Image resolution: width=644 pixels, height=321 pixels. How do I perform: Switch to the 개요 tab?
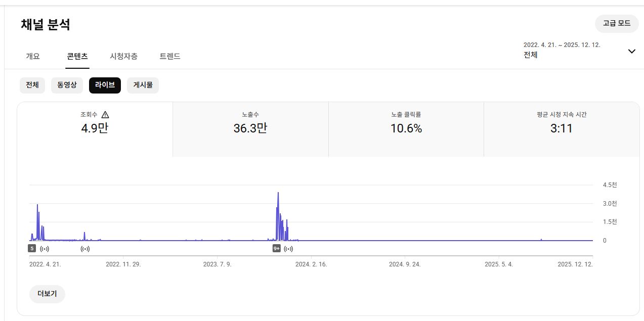33,57
